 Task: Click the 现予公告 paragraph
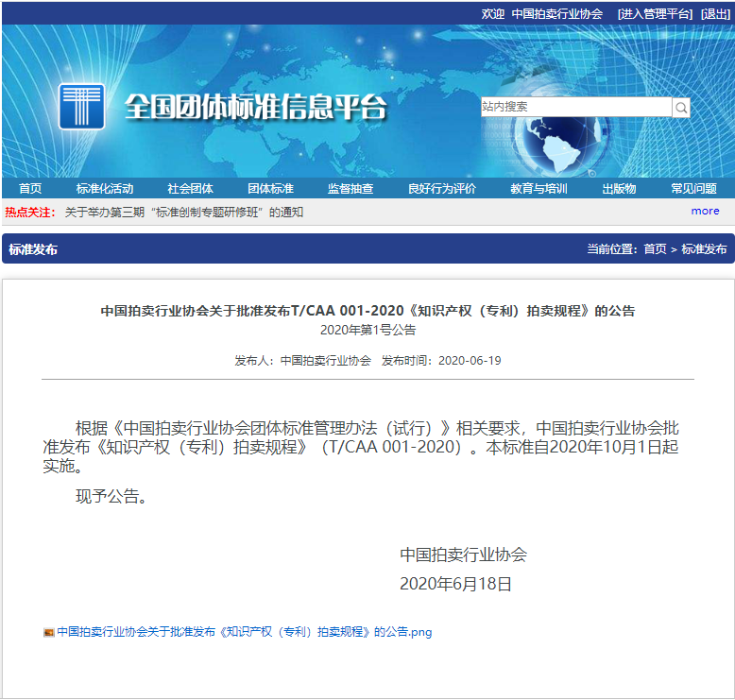pos(112,496)
